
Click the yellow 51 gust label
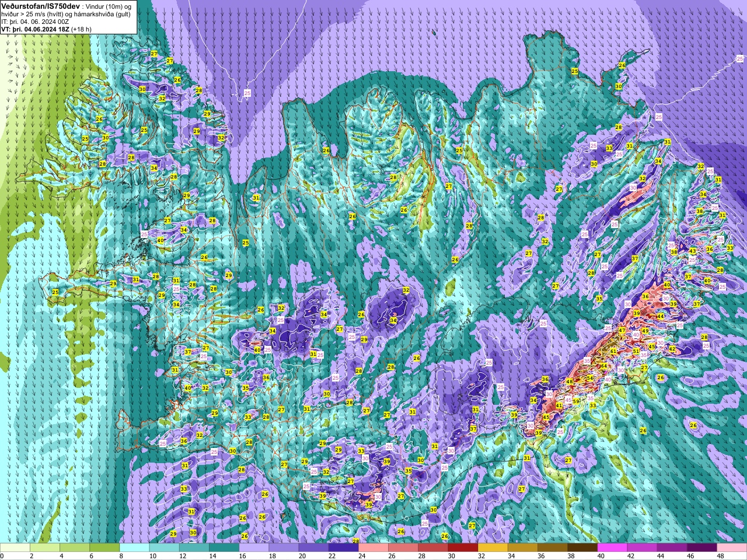pyautogui.click(x=636, y=351)
